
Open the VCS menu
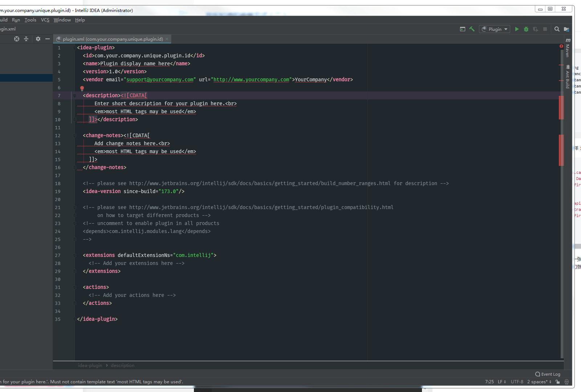(x=45, y=20)
